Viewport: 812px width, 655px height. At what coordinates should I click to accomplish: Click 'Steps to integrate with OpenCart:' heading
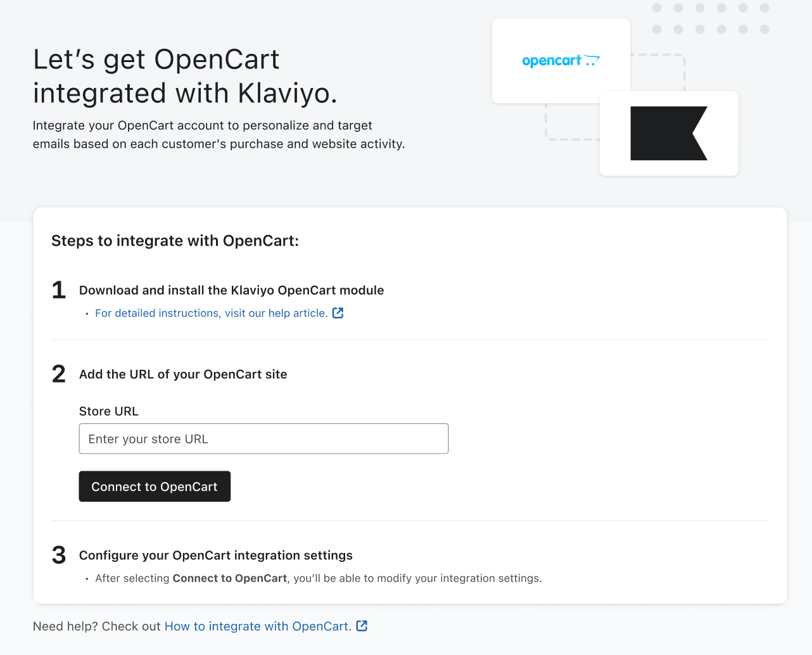pyautogui.click(x=175, y=241)
